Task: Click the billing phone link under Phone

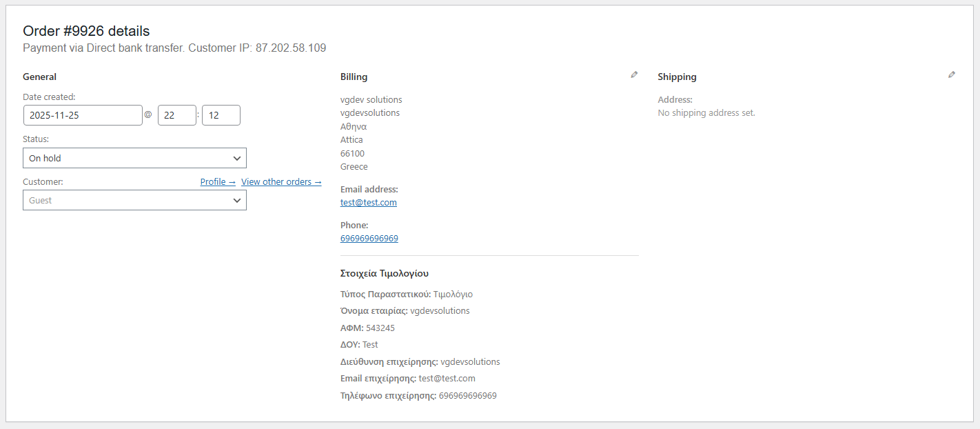Action: click(x=369, y=237)
